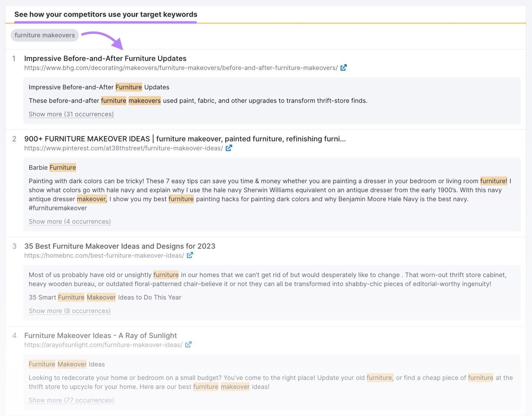Open '900+ FURNITURE MAKEOVER IDEAS' title
This screenshot has height=416, width=532.
pyautogui.click(x=185, y=139)
